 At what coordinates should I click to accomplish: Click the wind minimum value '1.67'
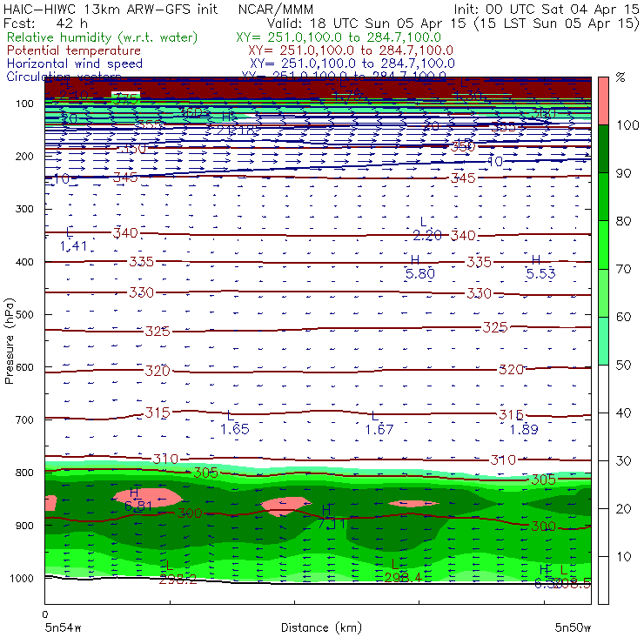[379, 429]
